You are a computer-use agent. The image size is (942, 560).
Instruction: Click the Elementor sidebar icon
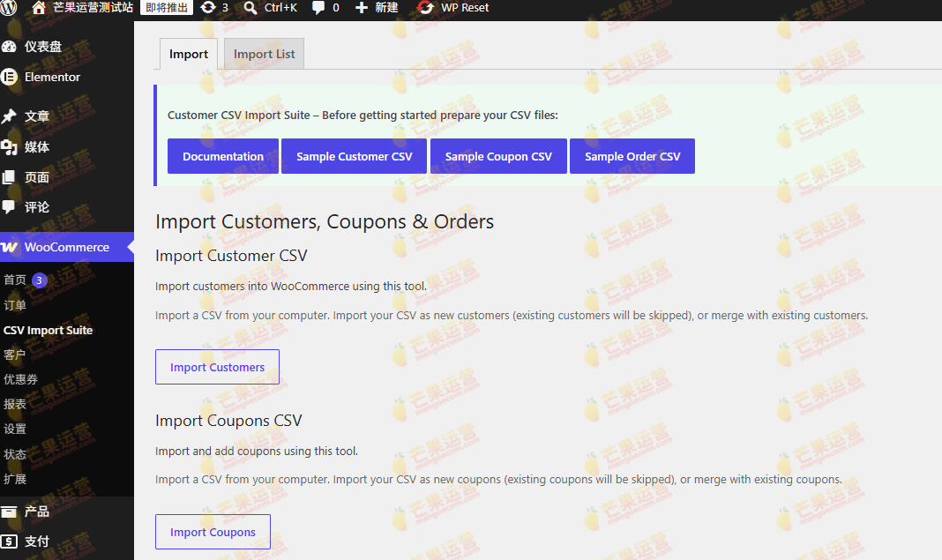[x=9, y=77]
